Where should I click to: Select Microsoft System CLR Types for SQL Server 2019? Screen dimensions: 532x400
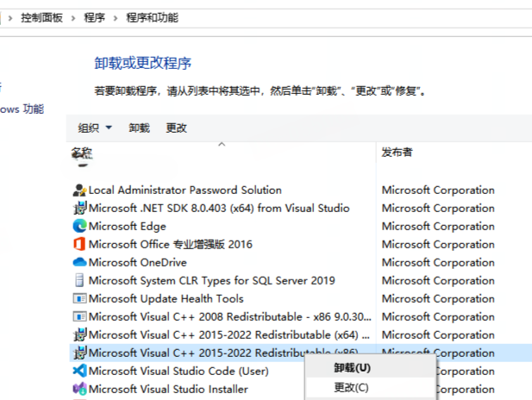pyautogui.click(x=212, y=280)
